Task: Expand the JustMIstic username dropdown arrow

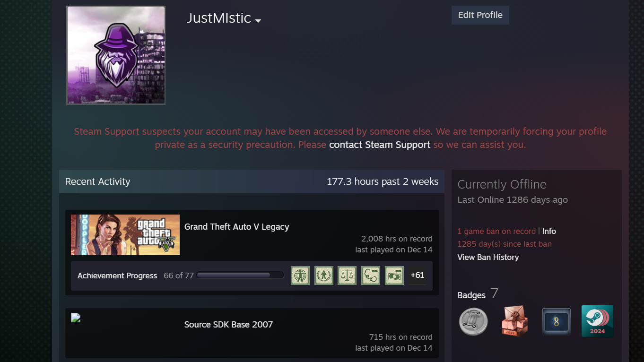Action: [x=258, y=21]
